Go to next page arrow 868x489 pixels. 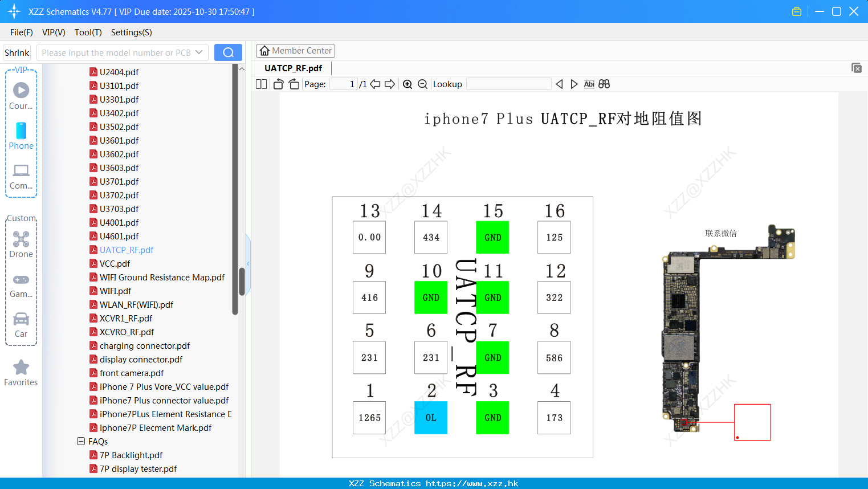pos(390,84)
